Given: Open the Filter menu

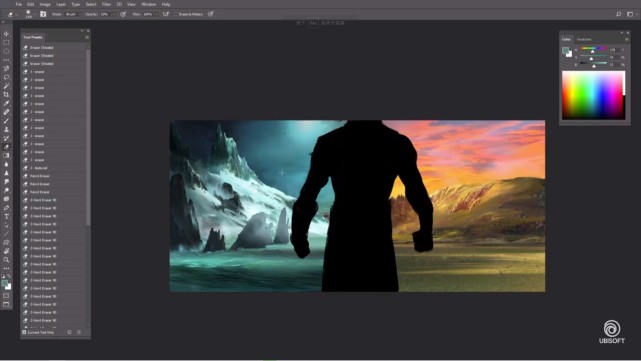Looking at the screenshot, I should 106,4.
